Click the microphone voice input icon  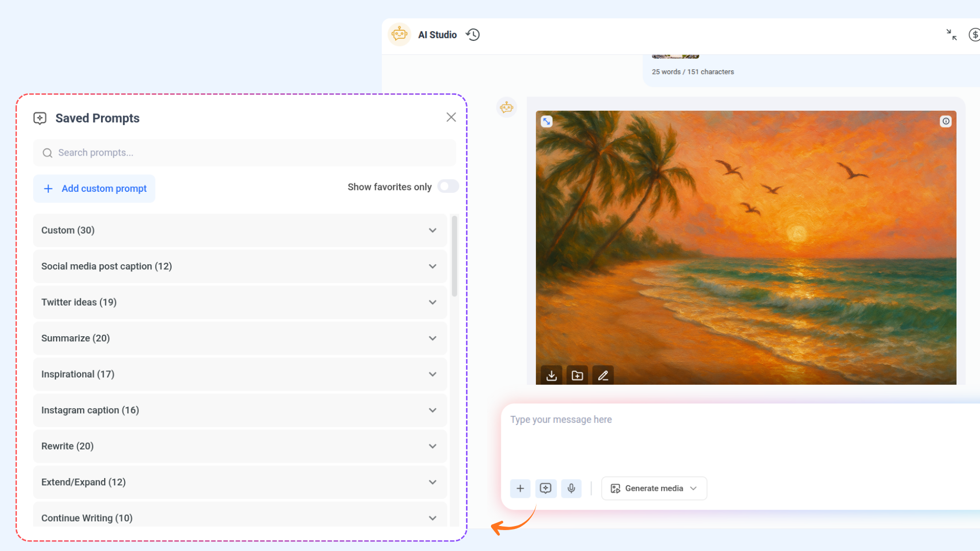pyautogui.click(x=571, y=488)
